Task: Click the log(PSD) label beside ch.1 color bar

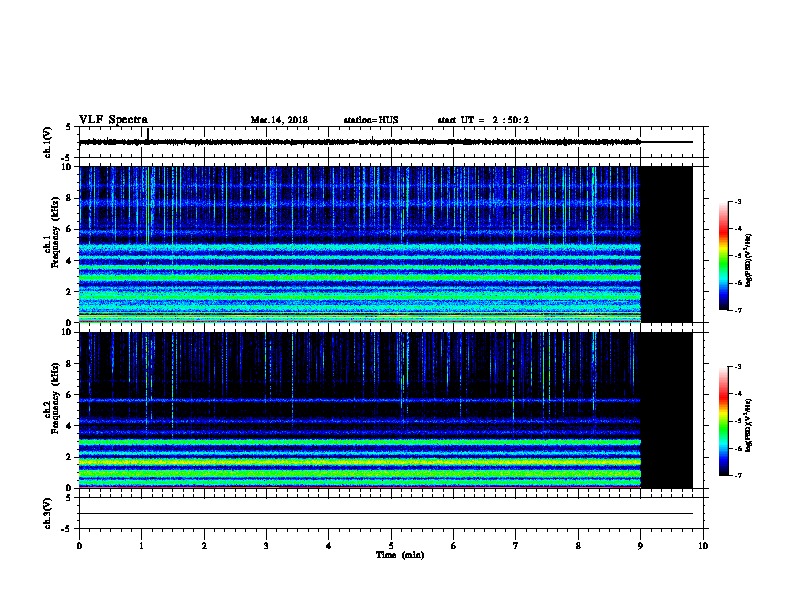Action: [x=748, y=260]
